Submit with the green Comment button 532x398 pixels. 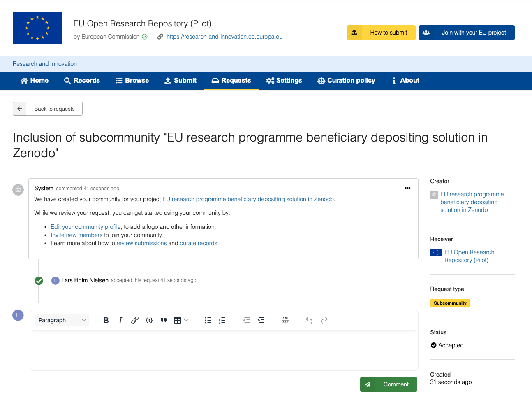click(x=389, y=384)
